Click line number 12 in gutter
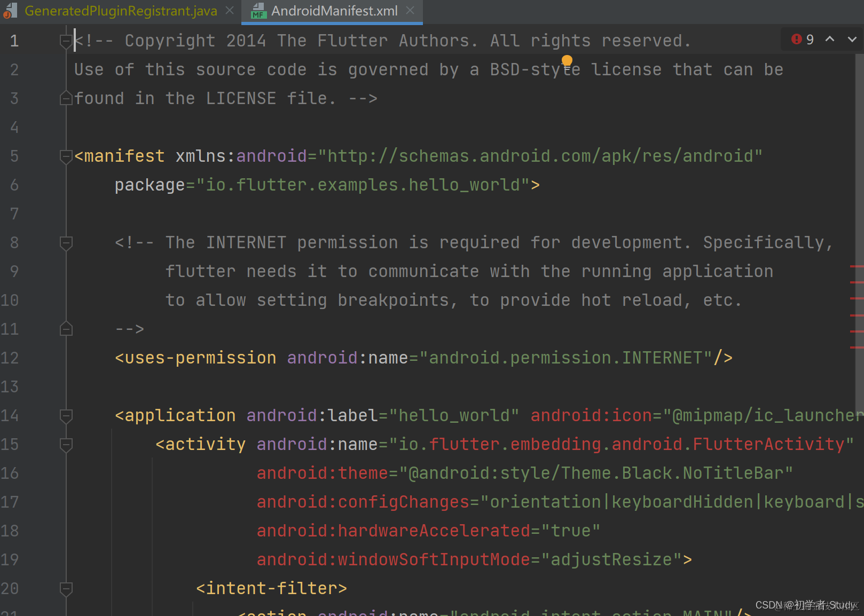 [10, 358]
